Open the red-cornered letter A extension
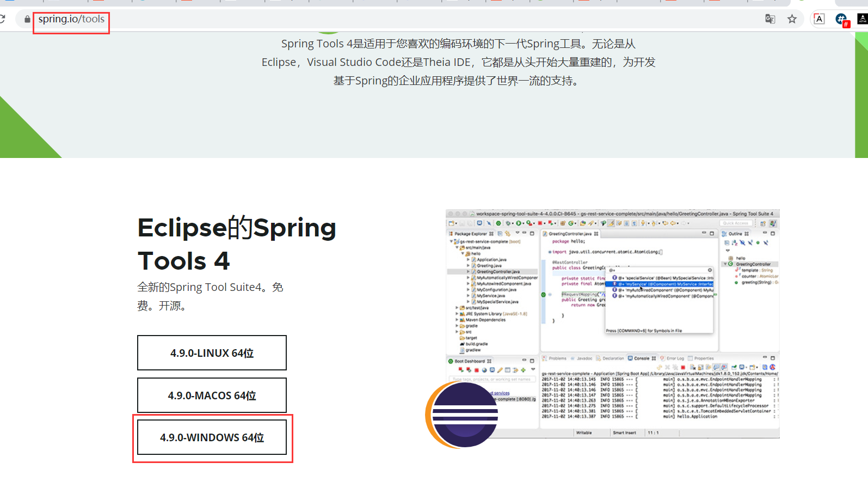The width and height of the screenshot is (868, 493). point(819,19)
